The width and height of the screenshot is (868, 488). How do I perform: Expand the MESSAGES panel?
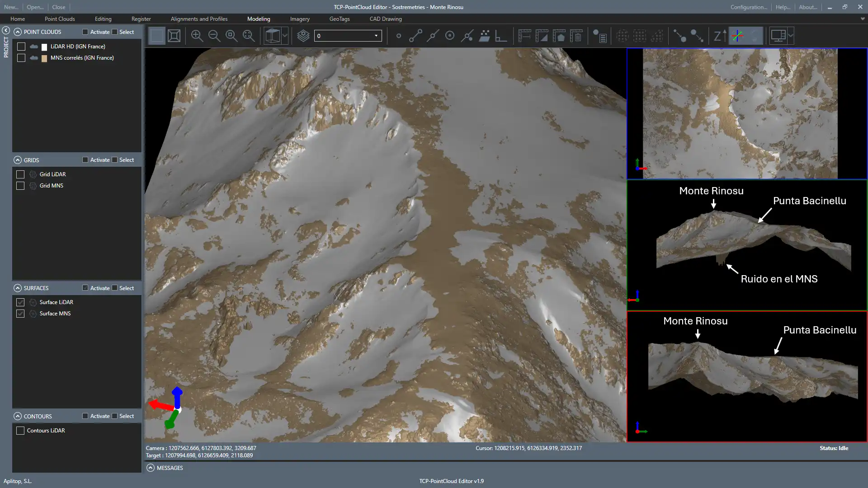tap(151, 468)
